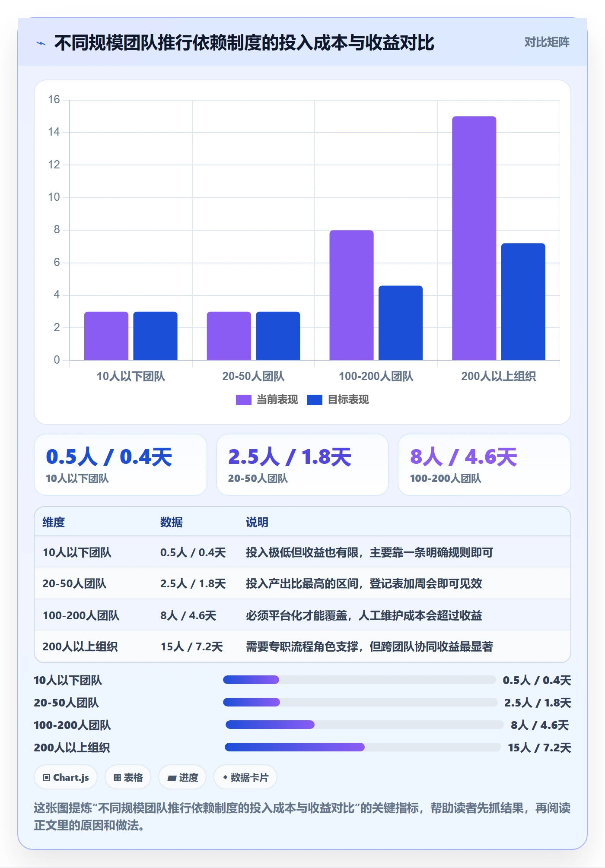Click x-axis label 20-50人团队 on chart
This screenshot has height=868, width=605.
click(x=253, y=376)
